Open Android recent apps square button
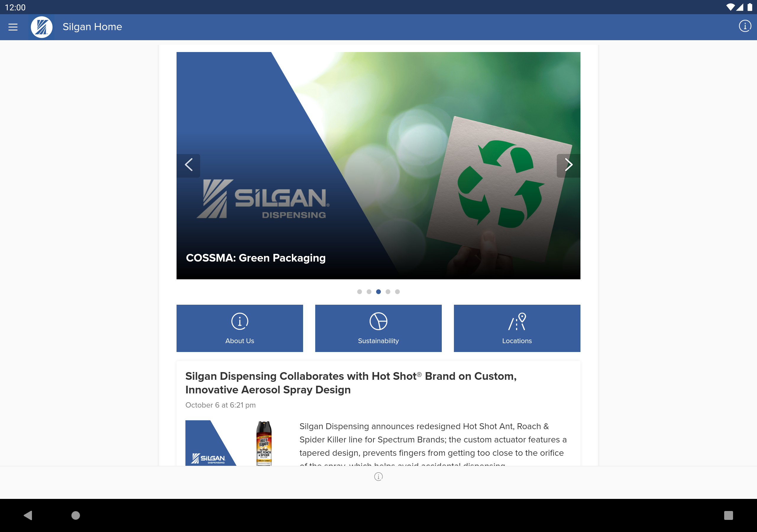757x532 pixels. [x=728, y=515]
